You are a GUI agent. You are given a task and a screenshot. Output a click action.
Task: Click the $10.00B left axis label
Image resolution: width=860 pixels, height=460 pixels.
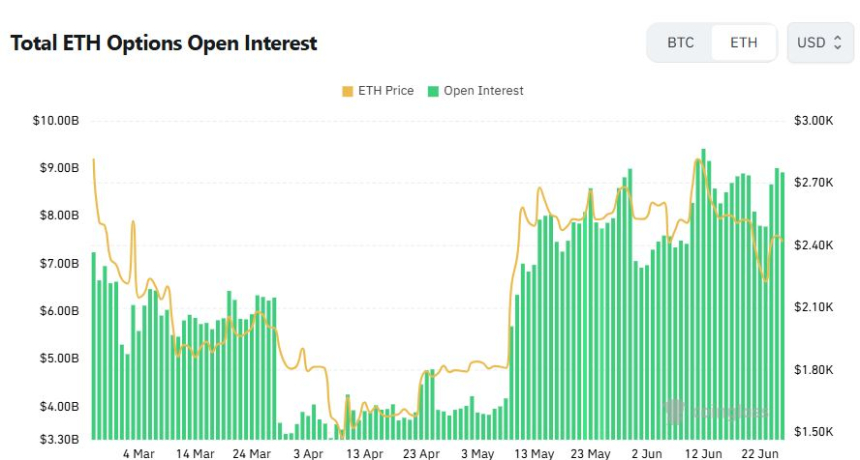coord(56,121)
